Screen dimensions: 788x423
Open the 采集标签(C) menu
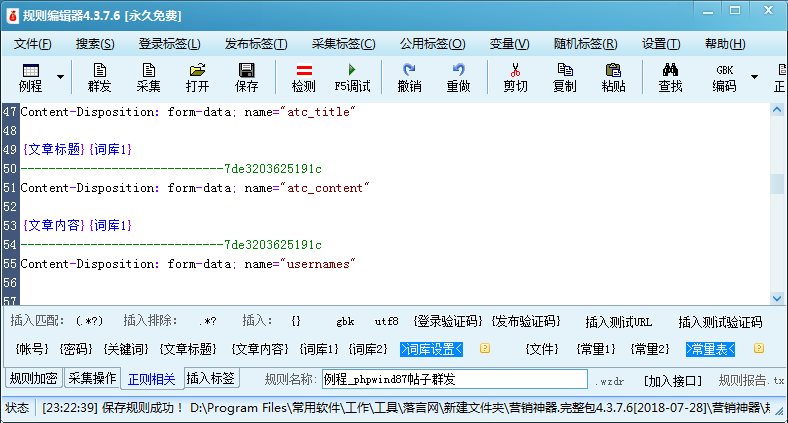click(x=343, y=44)
